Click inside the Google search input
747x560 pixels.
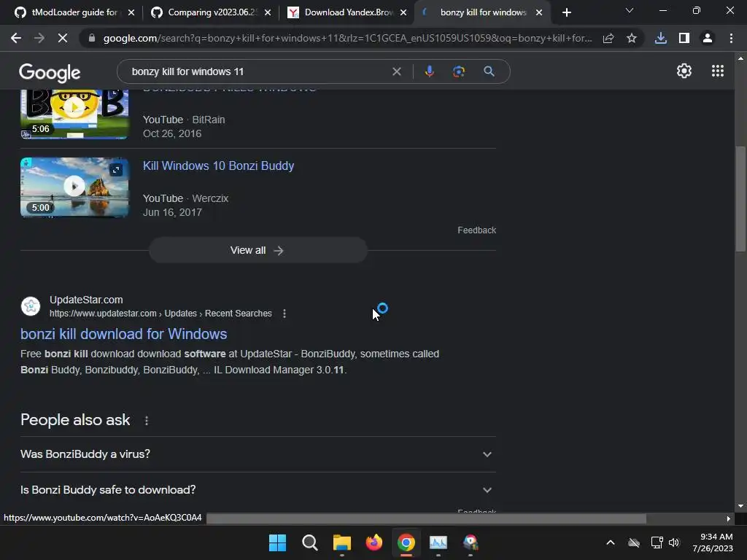(258, 71)
